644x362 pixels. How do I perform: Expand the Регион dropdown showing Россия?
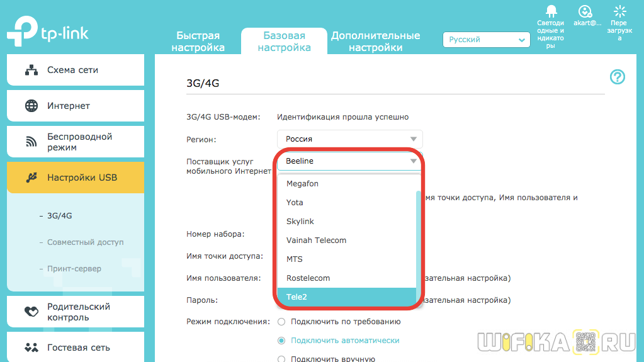click(x=349, y=139)
